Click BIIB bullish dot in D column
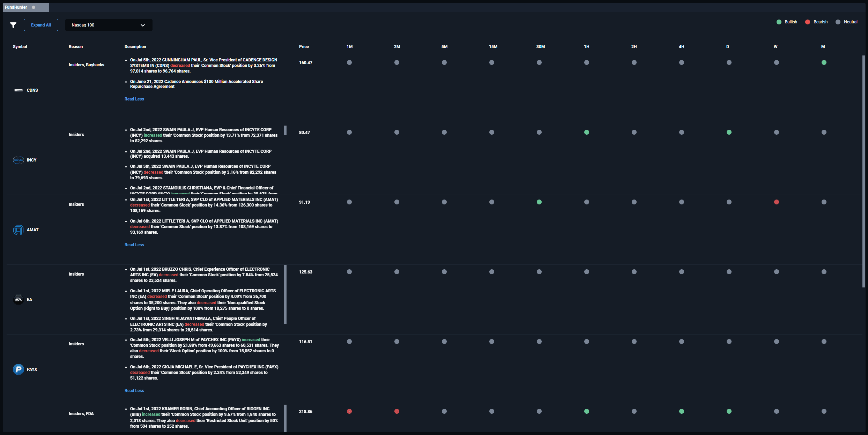This screenshot has width=868, height=435. click(x=729, y=411)
